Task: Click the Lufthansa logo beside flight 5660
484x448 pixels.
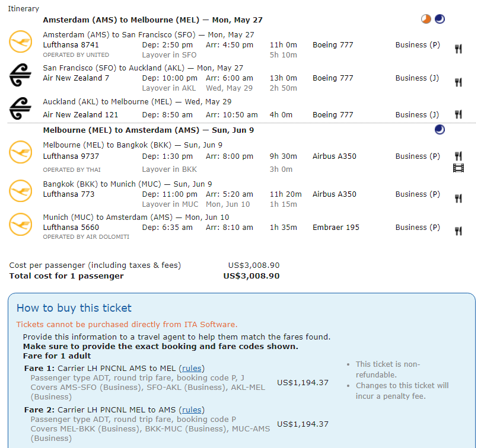Action: coord(20,224)
